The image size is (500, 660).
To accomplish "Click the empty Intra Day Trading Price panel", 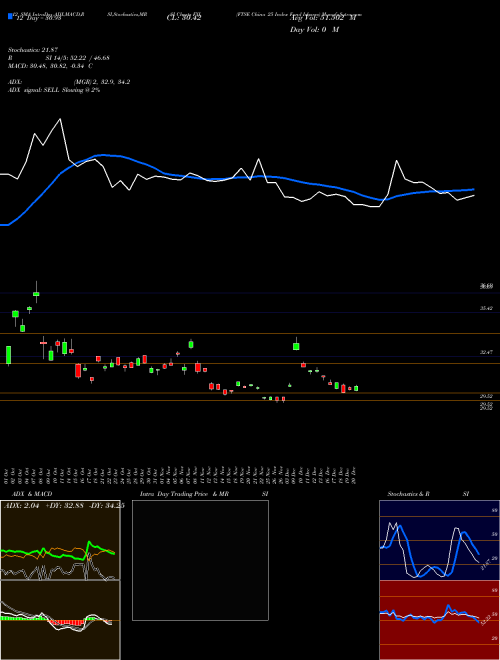I will 200,560.
